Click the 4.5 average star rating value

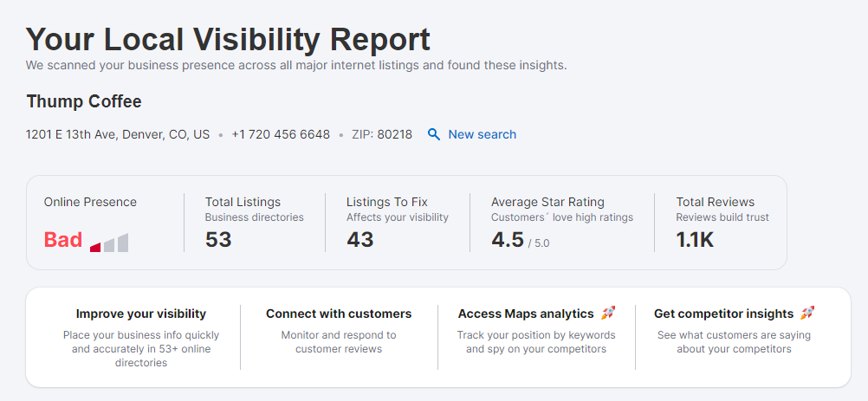[508, 240]
